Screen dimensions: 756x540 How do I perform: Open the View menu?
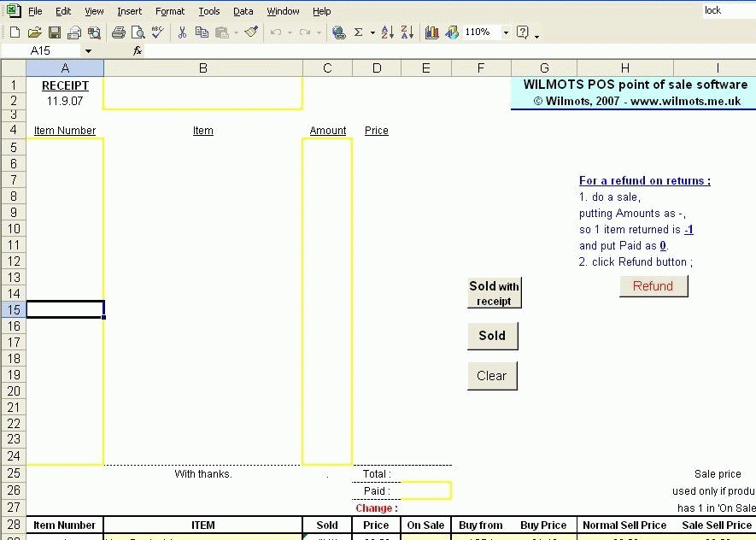click(x=94, y=11)
